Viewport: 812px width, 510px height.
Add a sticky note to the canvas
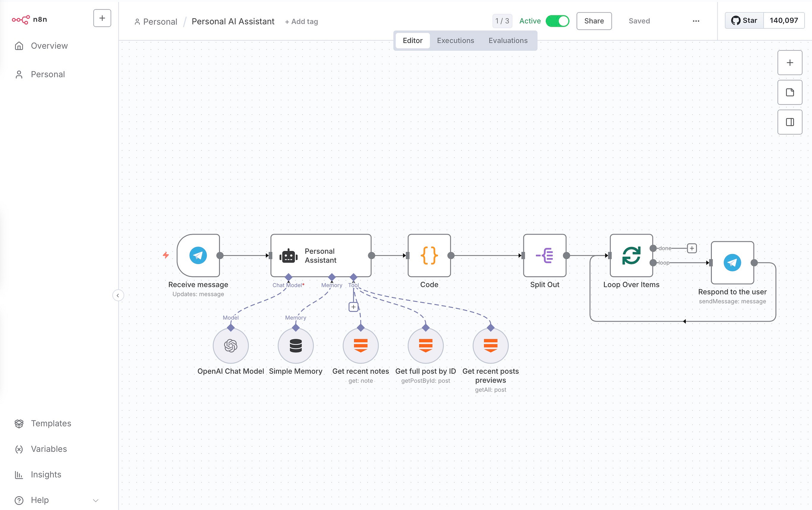tap(790, 92)
